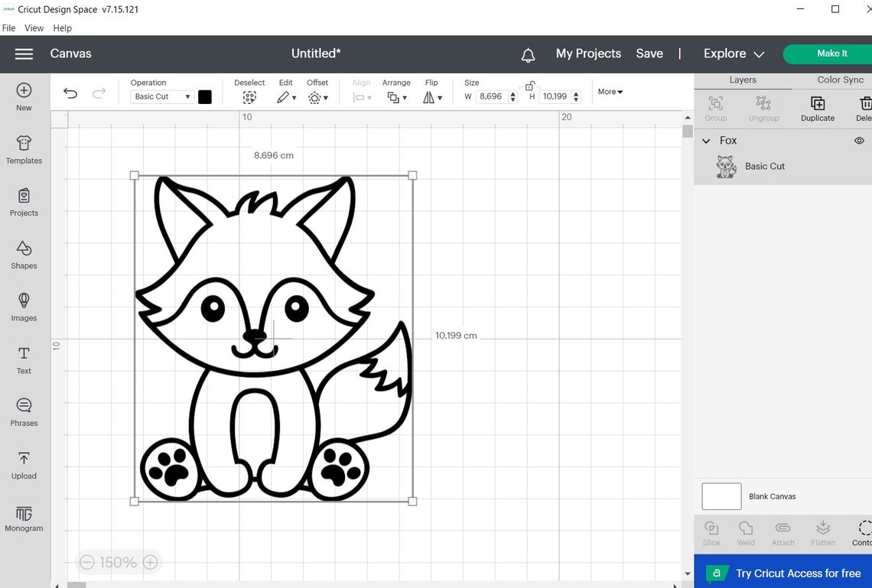Screen dimensions: 872x588
Task: Open the More dropdown in toolbar
Action: [x=610, y=92]
